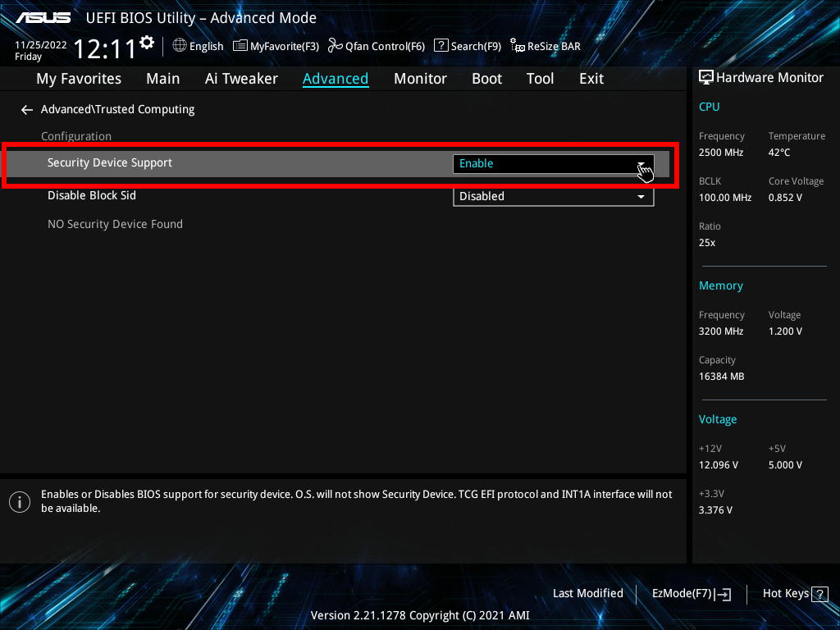Screen dimensions: 840x630
Task: Select the Security Device Support row label
Action: click(x=110, y=163)
